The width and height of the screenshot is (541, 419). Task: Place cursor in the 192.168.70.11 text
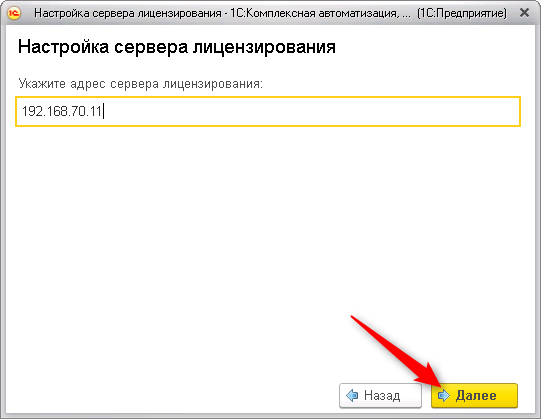pos(62,111)
